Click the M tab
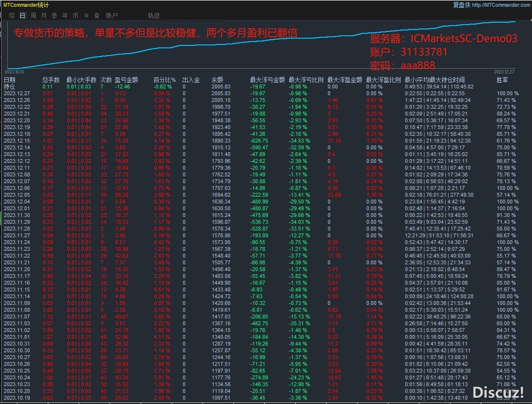This screenshot has height=404, width=532. tap(86, 15)
